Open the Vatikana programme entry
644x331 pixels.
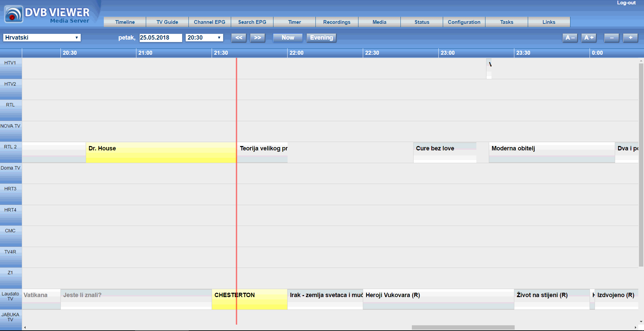click(x=41, y=299)
